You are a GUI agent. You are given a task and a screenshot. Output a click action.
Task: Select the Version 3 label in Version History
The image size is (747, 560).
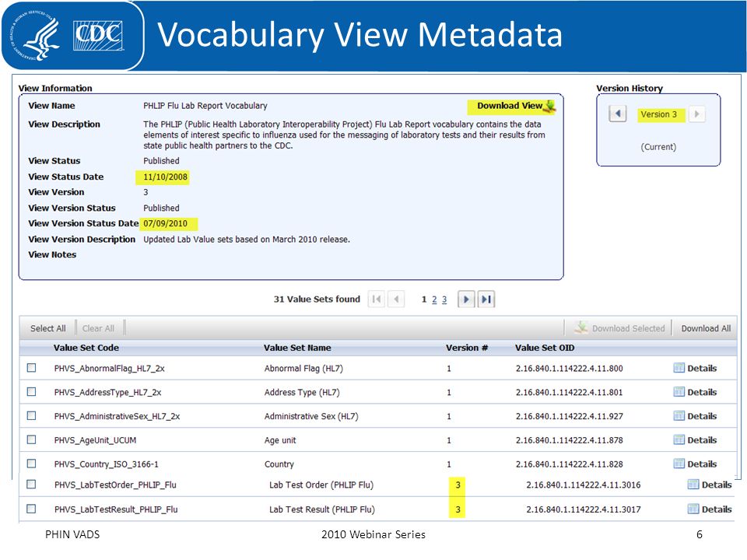coord(658,114)
